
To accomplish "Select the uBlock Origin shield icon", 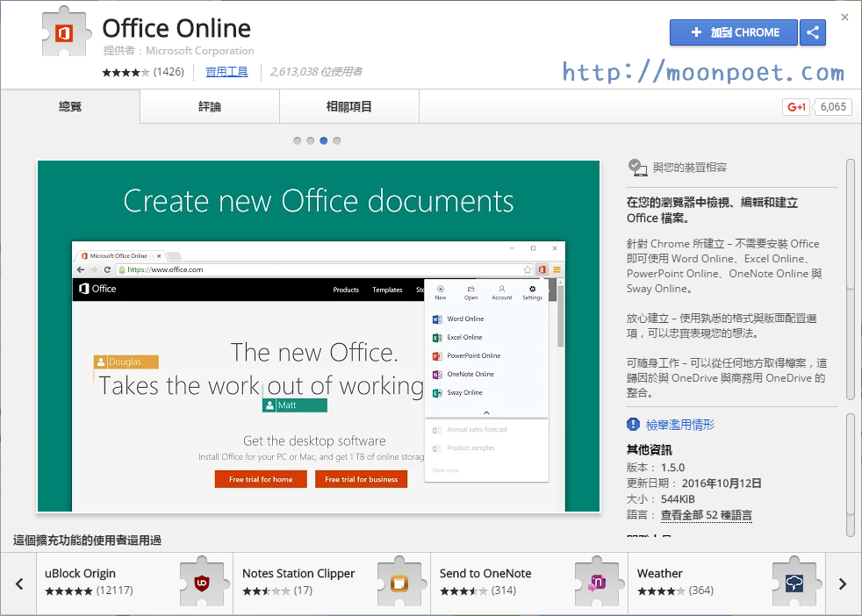I will pyautogui.click(x=202, y=582).
